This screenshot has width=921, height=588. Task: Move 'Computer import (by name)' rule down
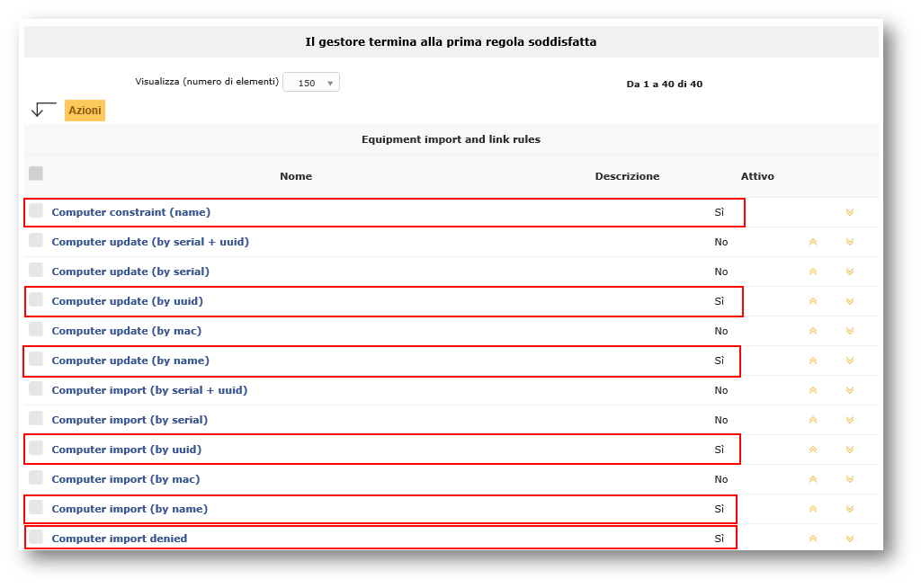point(849,509)
